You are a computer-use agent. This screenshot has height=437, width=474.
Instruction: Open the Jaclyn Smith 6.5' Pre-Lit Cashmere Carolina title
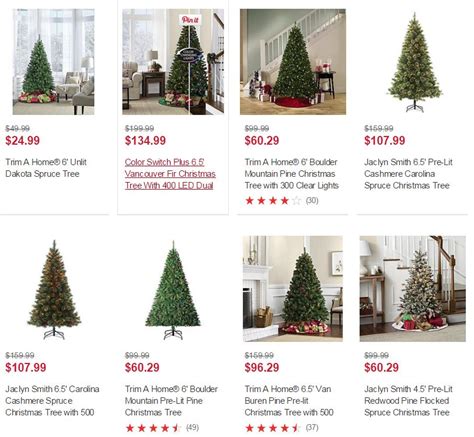coord(408,174)
